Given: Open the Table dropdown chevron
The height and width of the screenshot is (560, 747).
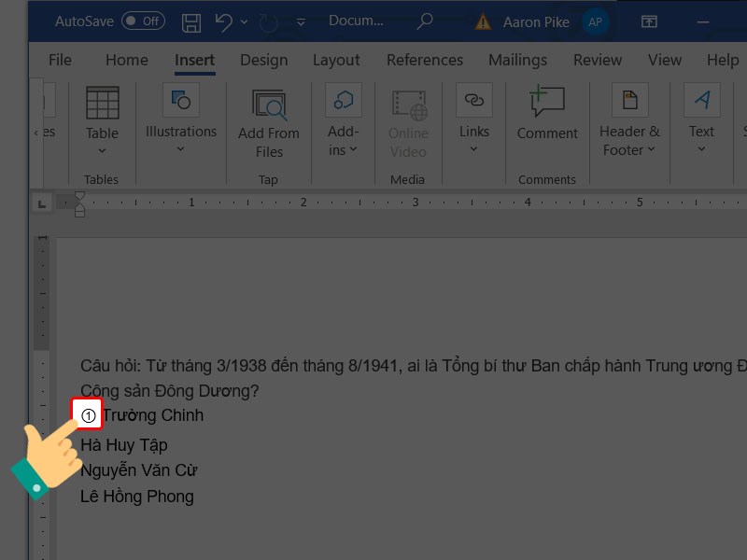Looking at the screenshot, I should click(x=102, y=149).
